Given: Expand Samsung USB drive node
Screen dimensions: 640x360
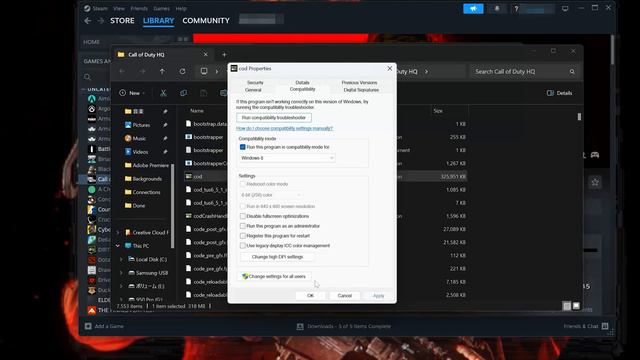Looking at the screenshot, I should pyautogui.click(x=121, y=273).
